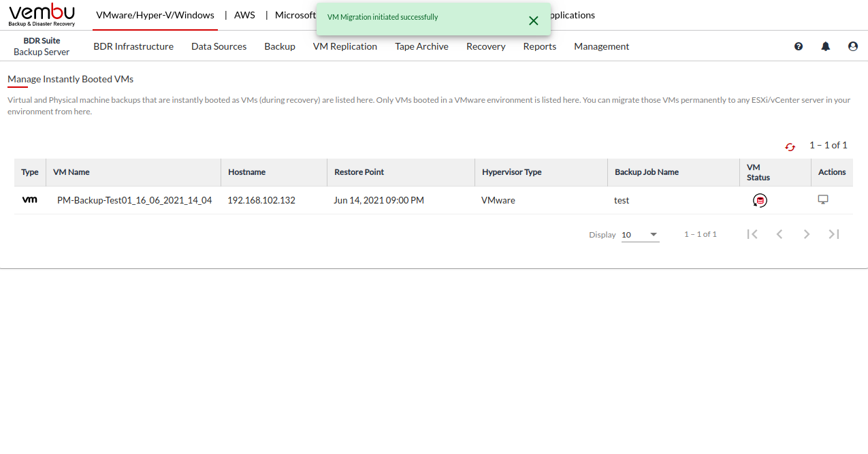Click the monitor icon in Actions column

822,200
